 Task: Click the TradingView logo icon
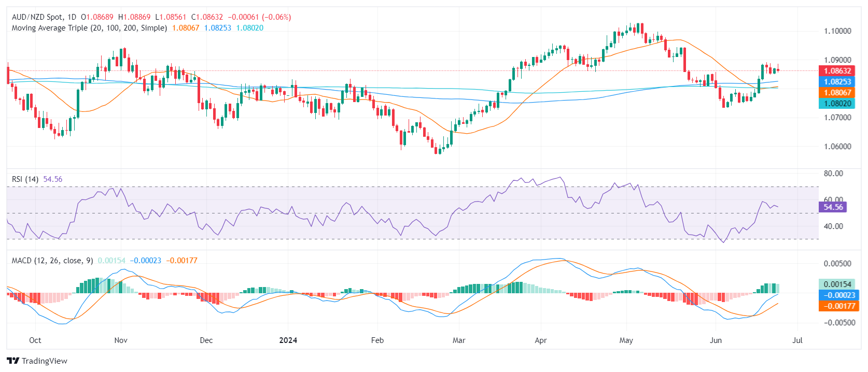pyautogui.click(x=13, y=361)
